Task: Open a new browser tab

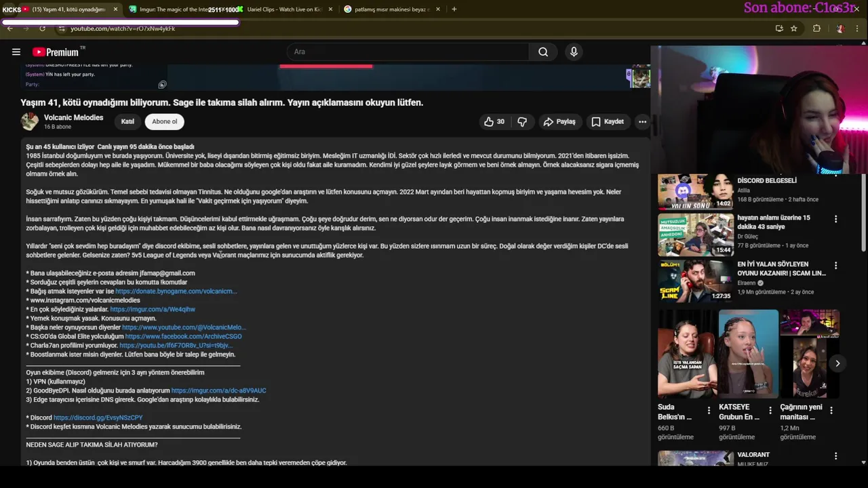Action: (454, 9)
